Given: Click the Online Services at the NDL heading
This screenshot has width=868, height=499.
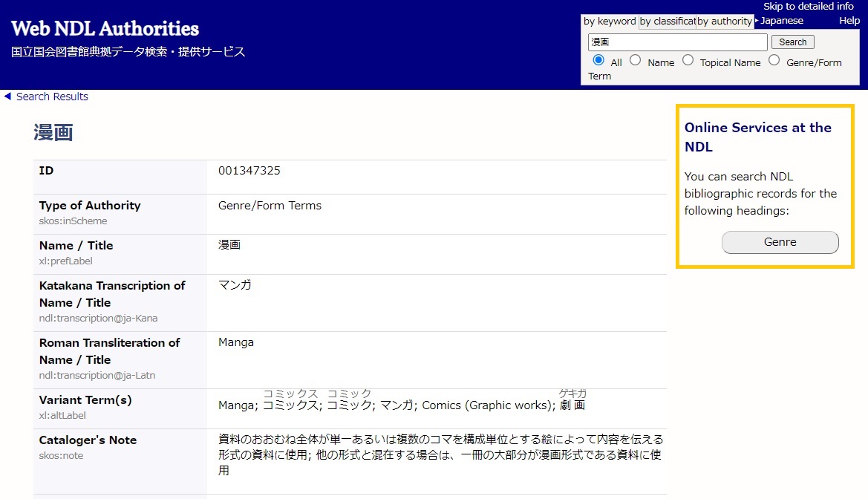Looking at the screenshot, I should 758,137.
